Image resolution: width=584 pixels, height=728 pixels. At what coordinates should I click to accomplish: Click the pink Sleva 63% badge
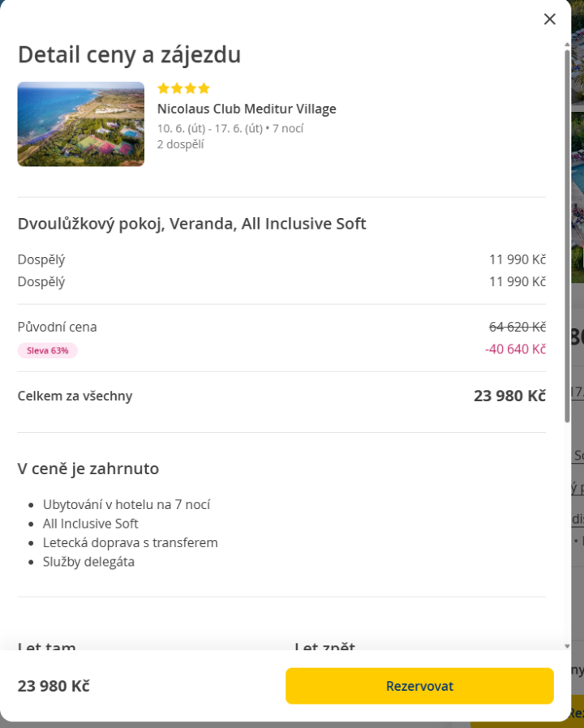point(48,350)
